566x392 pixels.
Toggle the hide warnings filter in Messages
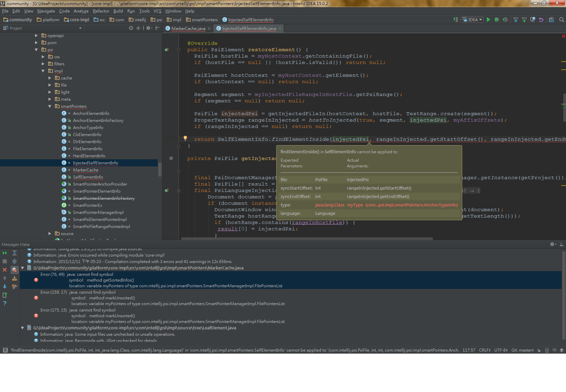pyautogui.click(x=14, y=270)
